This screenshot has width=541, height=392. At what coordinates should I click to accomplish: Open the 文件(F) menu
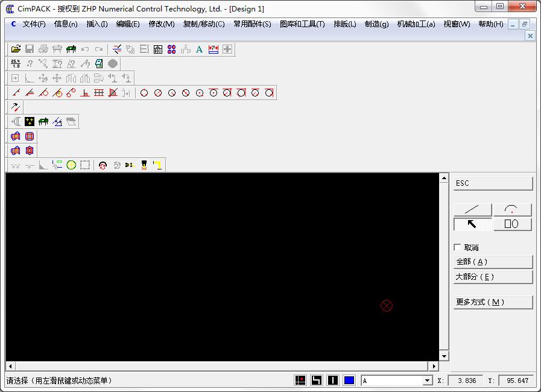point(34,24)
